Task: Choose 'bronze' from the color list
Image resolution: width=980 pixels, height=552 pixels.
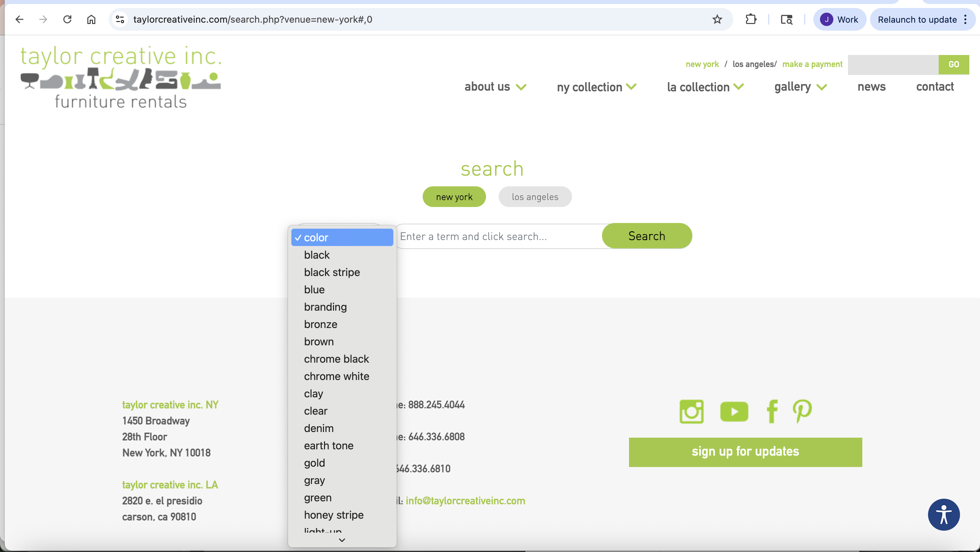Action: pos(342,324)
